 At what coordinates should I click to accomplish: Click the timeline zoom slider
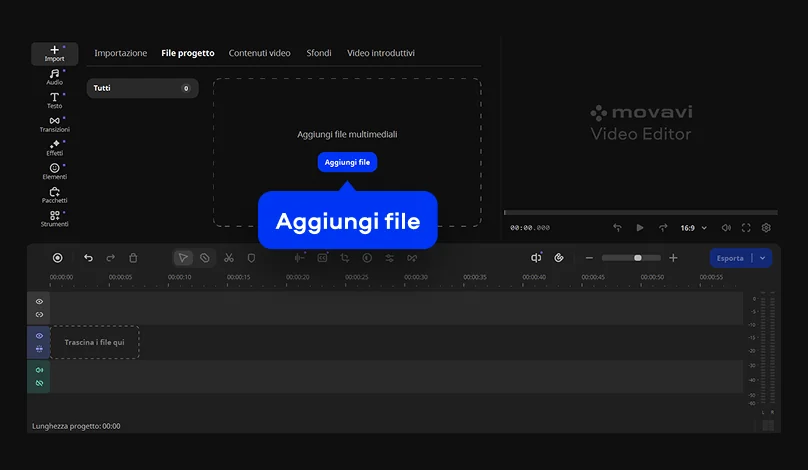pyautogui.click(x=638, y=258)
